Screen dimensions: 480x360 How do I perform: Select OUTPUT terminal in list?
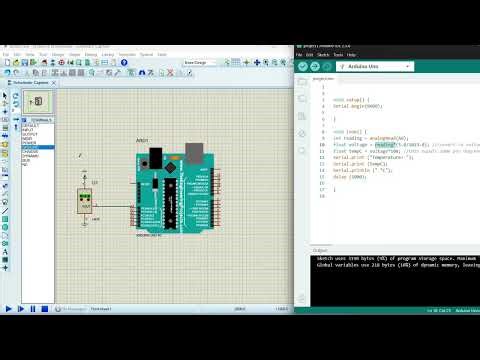tap(38, 134)
